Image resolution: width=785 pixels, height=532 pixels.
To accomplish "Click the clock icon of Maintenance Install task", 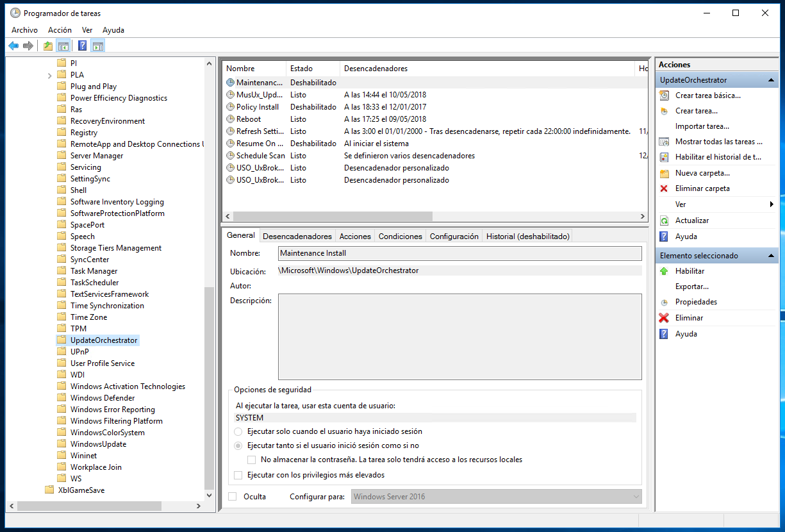I will [x=231, y=83].
